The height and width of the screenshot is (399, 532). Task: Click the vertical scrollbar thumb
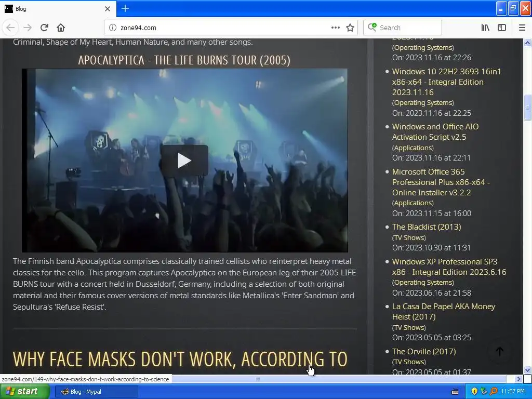tap(528, 108)
